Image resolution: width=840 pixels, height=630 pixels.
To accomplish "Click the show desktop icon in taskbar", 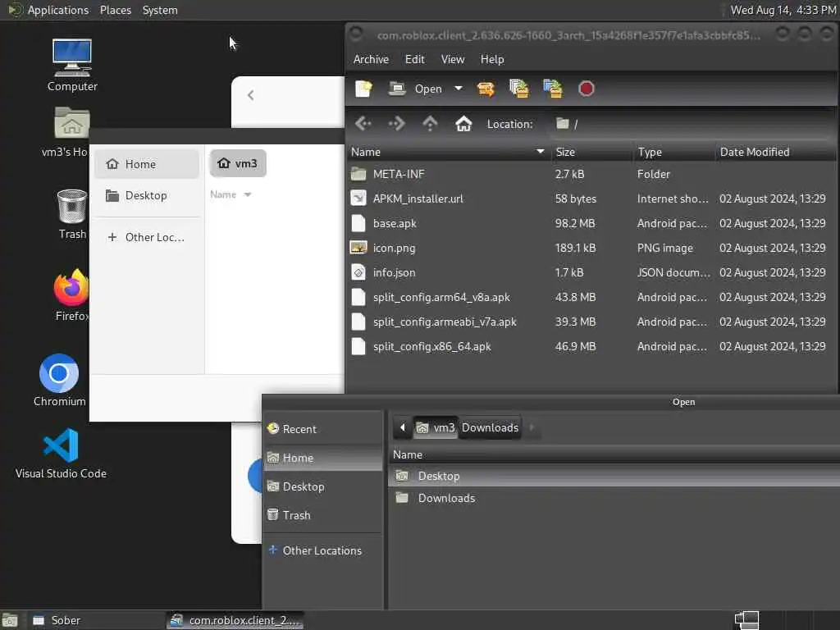I will (10, 620).
